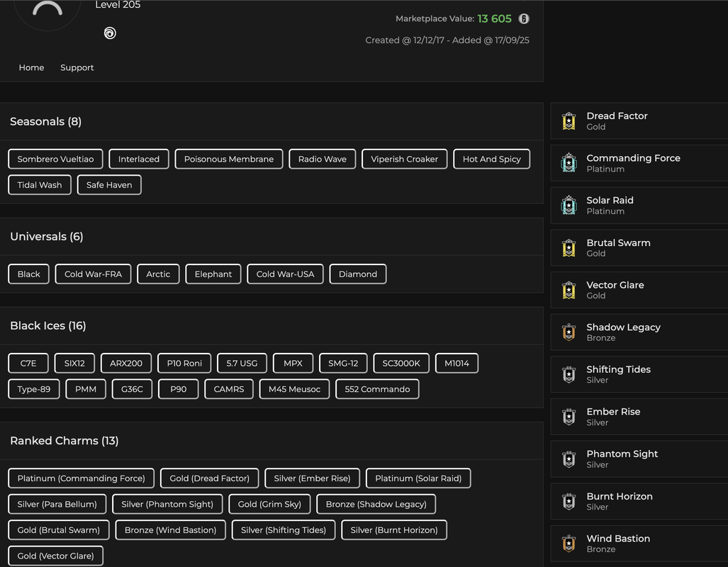Click the Wind Bastion bronze rank badge icon

coord(569,544)
